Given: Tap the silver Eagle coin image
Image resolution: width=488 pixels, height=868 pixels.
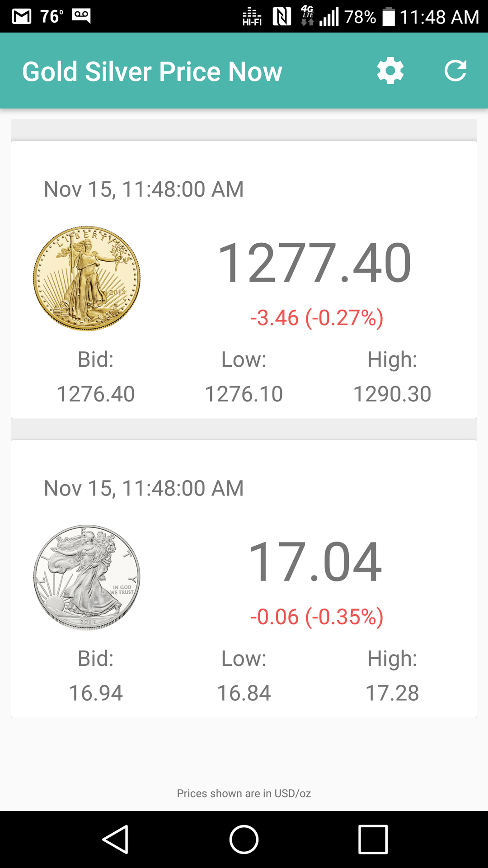Looking at the screenshot, I should 87,577.
